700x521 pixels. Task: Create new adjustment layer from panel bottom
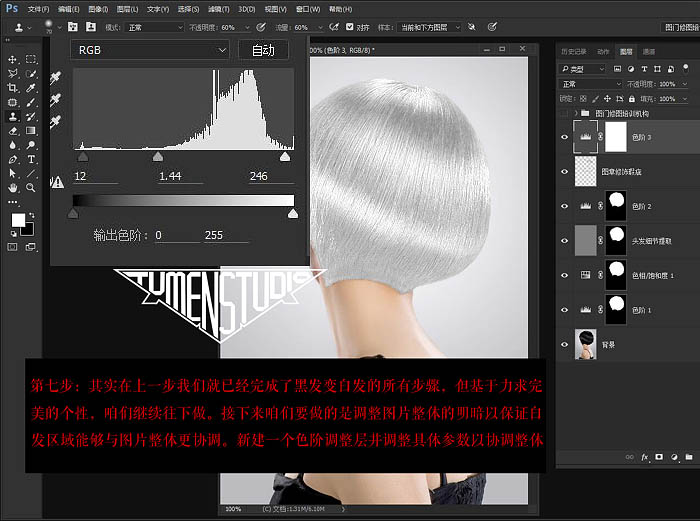674,457
